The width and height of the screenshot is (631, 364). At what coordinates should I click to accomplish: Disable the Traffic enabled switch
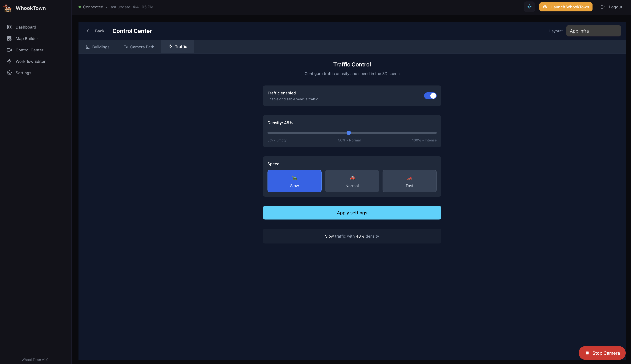click(x=430, y=96)
